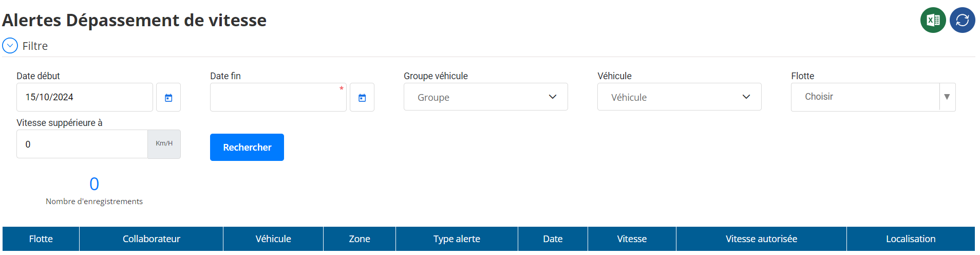This screenshot has height=255, width=980.
Task: Focus the Date début input field
Action: point(85,97)
